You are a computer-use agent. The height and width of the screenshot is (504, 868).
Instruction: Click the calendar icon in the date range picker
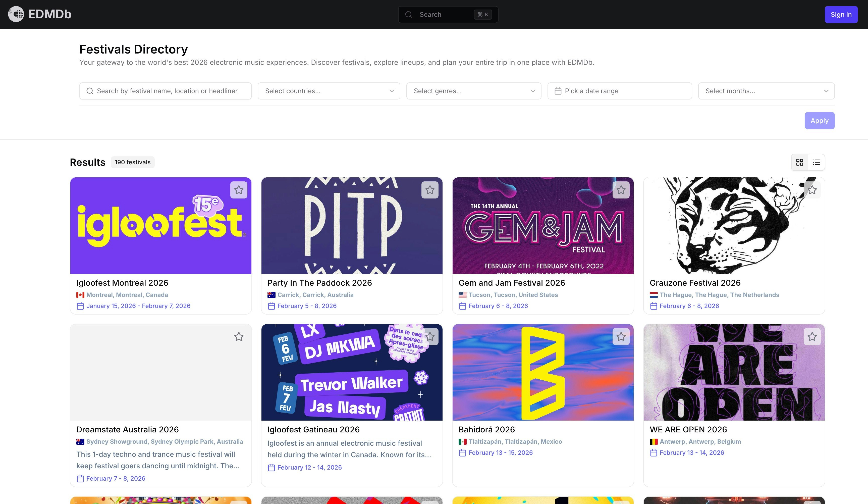(x=558, y=91)
